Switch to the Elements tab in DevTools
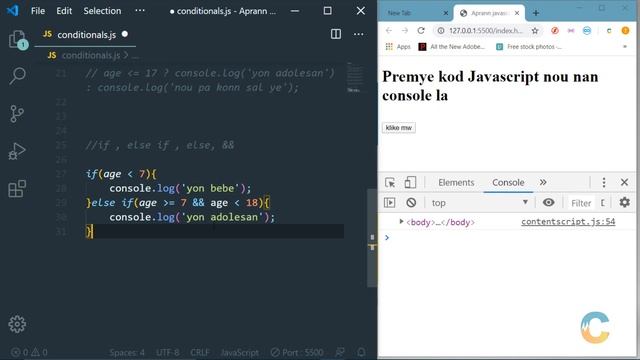640x360 pixels. 456,182
